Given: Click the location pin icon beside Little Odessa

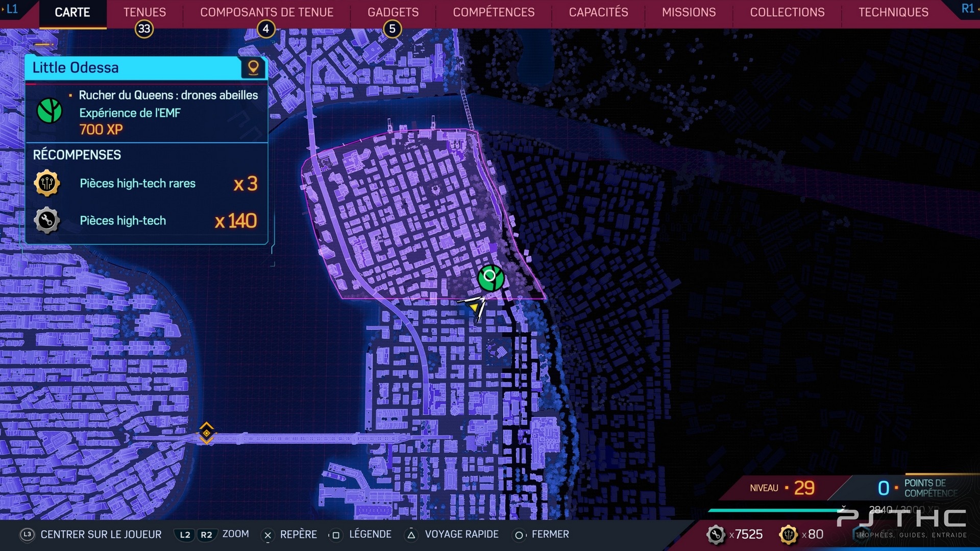Looking at the screenshot, I should tap(253, 67).
